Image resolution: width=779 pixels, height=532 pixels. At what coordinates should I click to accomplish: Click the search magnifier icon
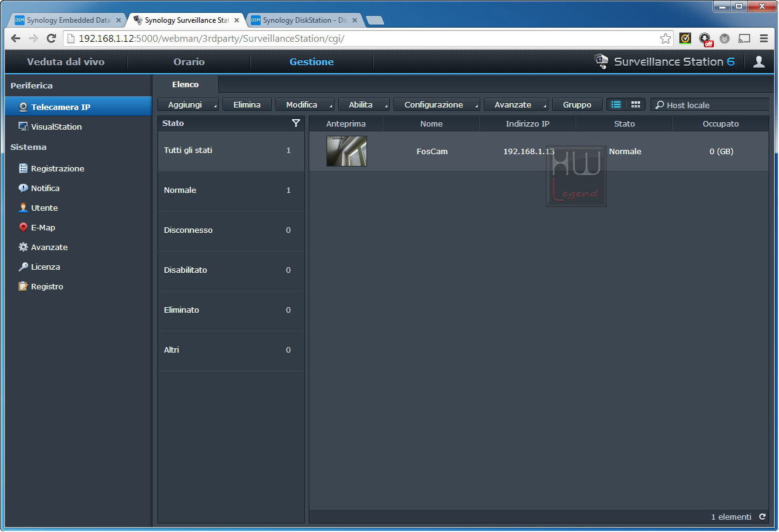pos(659,105)
